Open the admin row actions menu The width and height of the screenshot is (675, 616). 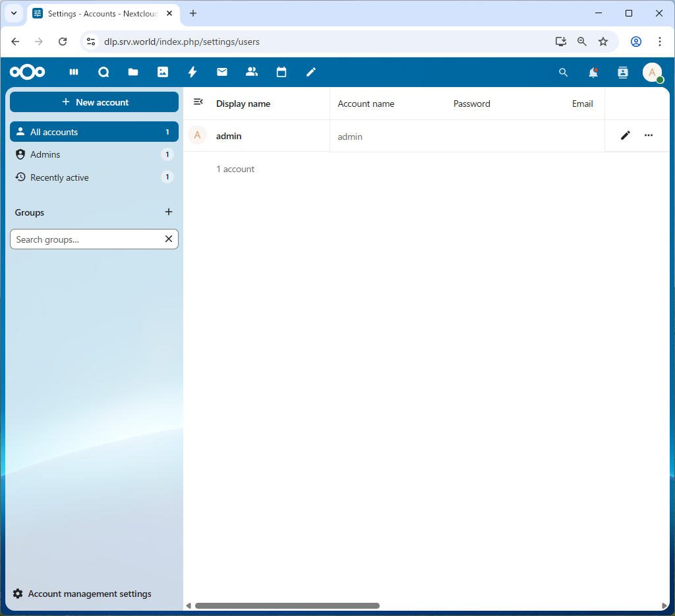(x=649, y=135)
